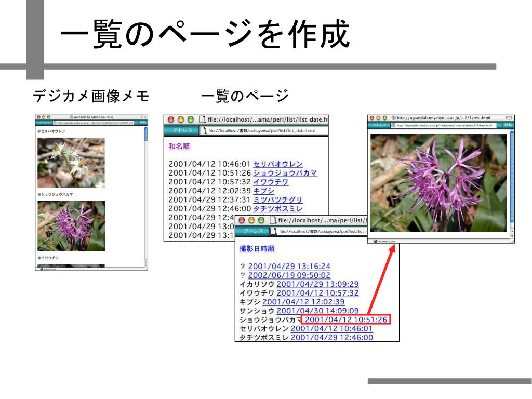Close the test.html window with the red button
This screenshot has width=532, height=399.
(x=372, y=118)
